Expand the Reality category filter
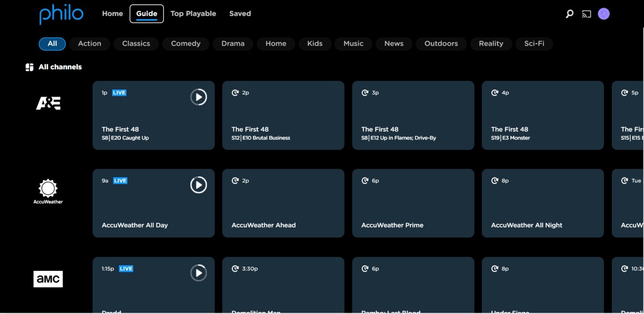644x314 pixels. (x=491, y=44)
